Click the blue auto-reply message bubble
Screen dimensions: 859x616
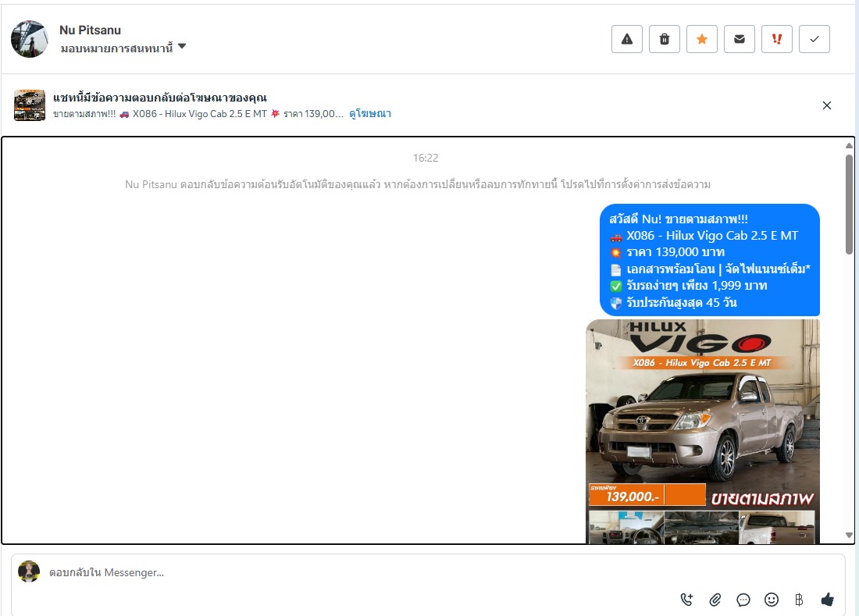[x=709, y=260]
